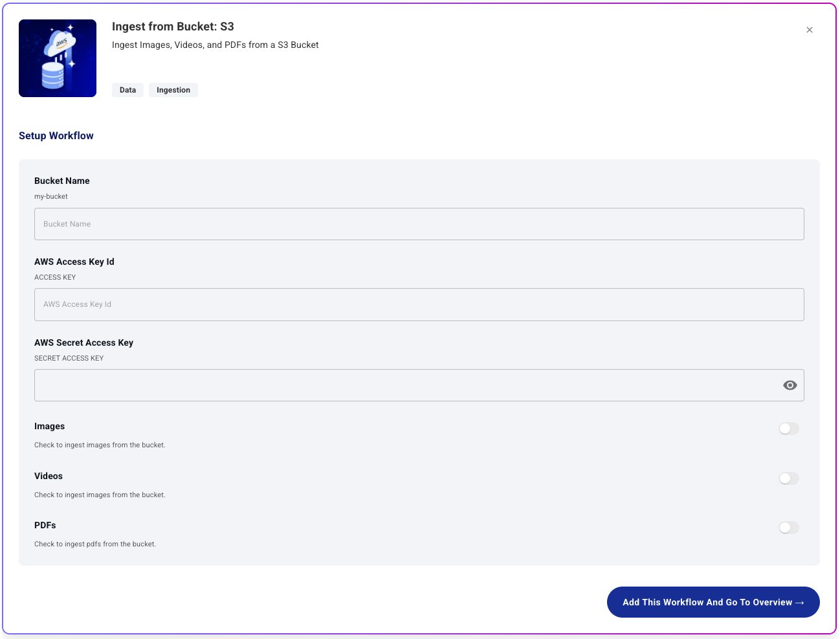Click the PDFs option label
This screenshot has width=840, height=639.
pos(45,525)
